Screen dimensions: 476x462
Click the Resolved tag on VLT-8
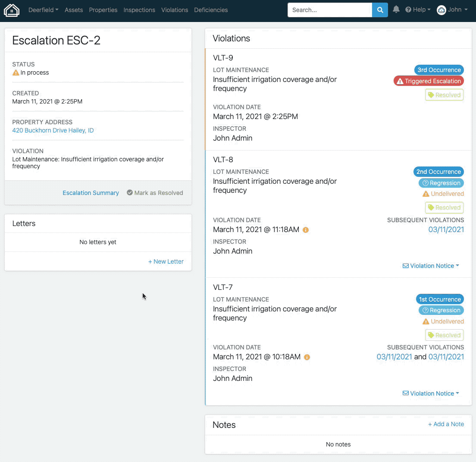[x=444, y=207]
